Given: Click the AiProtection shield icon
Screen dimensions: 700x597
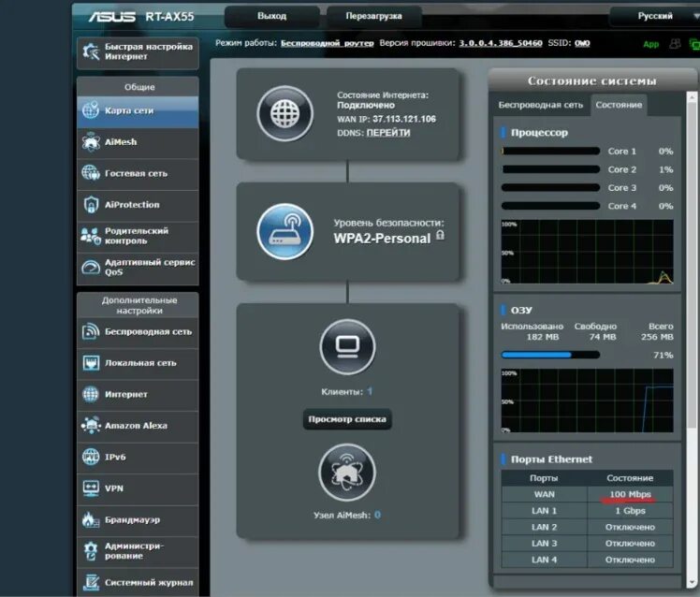Looking at the screenshot, I should click(x=91, y=205).
